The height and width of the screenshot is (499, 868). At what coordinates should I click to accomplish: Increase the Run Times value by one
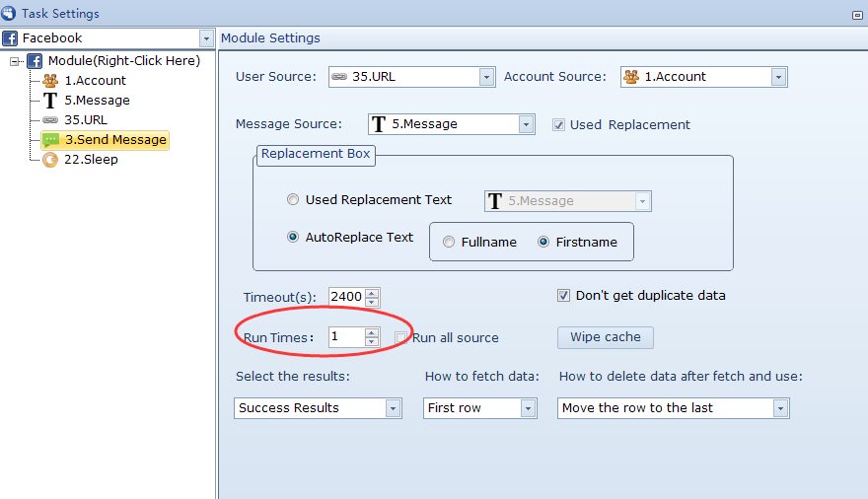coord(372,332)
